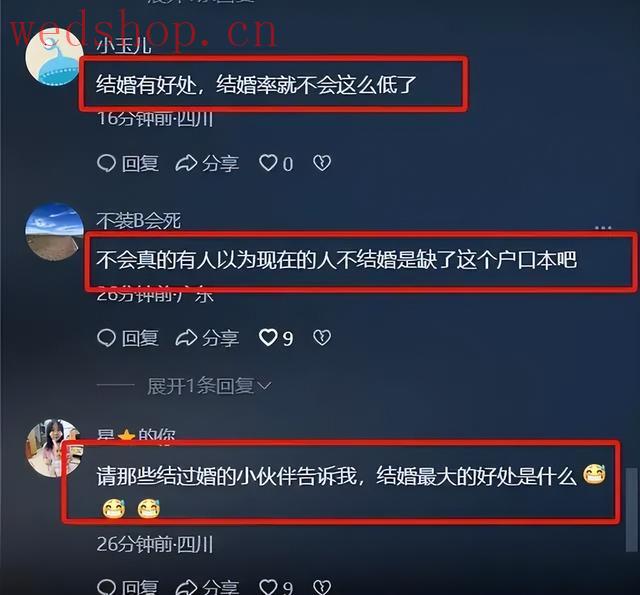Viewport: 640px width, 595px height.
Task: Open 不装B会死's sky avatar profile
Action: [54, 231]
